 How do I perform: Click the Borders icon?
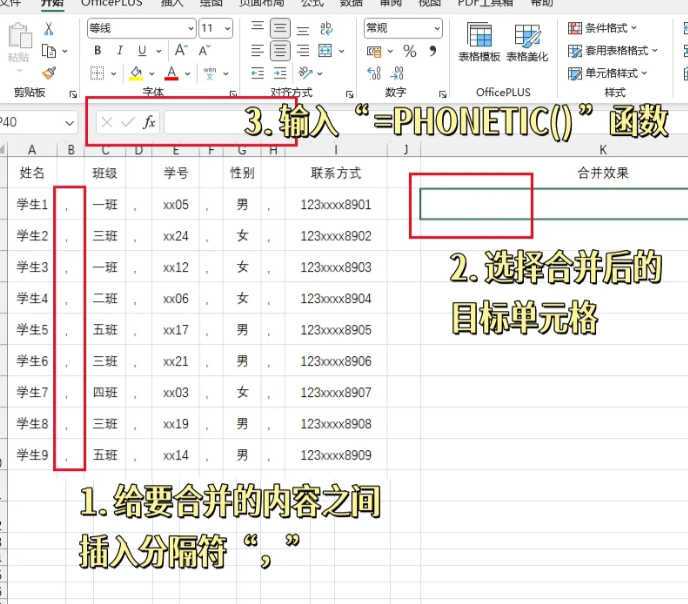pos(97,73)
